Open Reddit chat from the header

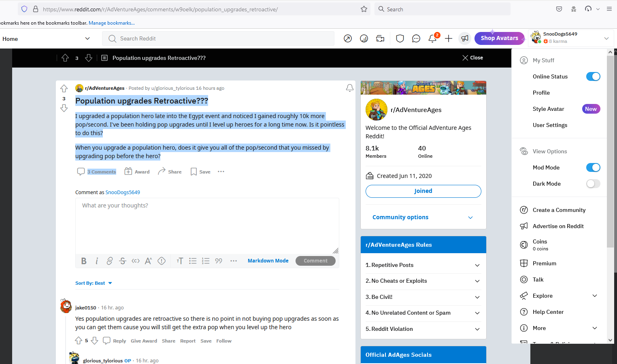(416, 38)
